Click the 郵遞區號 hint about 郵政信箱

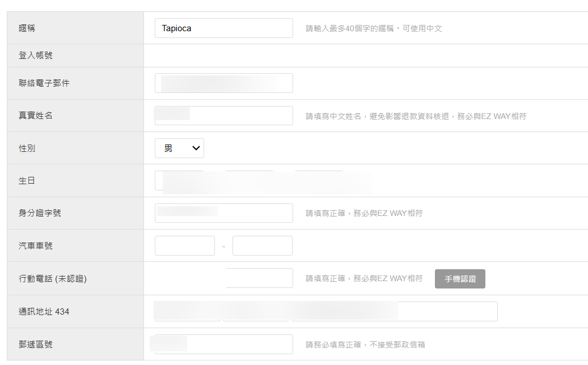(x=365, y=345)
